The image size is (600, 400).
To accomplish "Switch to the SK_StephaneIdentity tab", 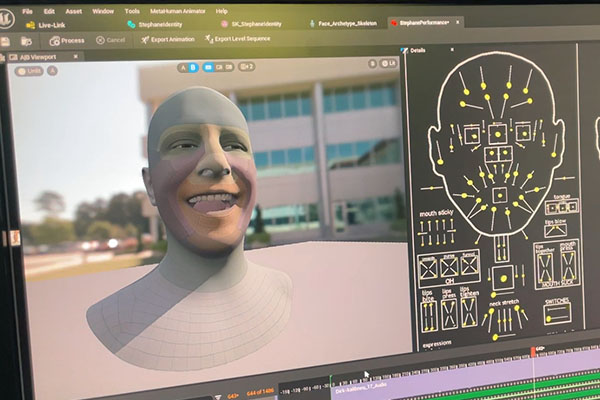I will [x=251, y=24].
